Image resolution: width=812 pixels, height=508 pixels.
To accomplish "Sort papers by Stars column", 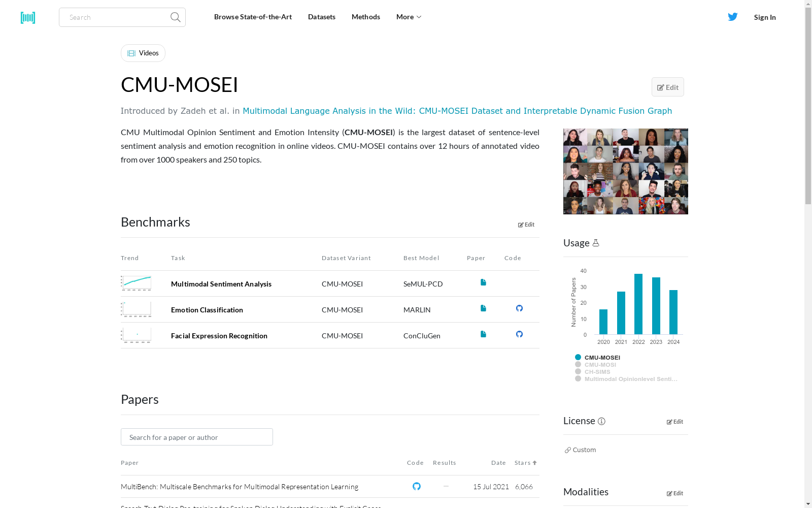I will tap(526, 463).
